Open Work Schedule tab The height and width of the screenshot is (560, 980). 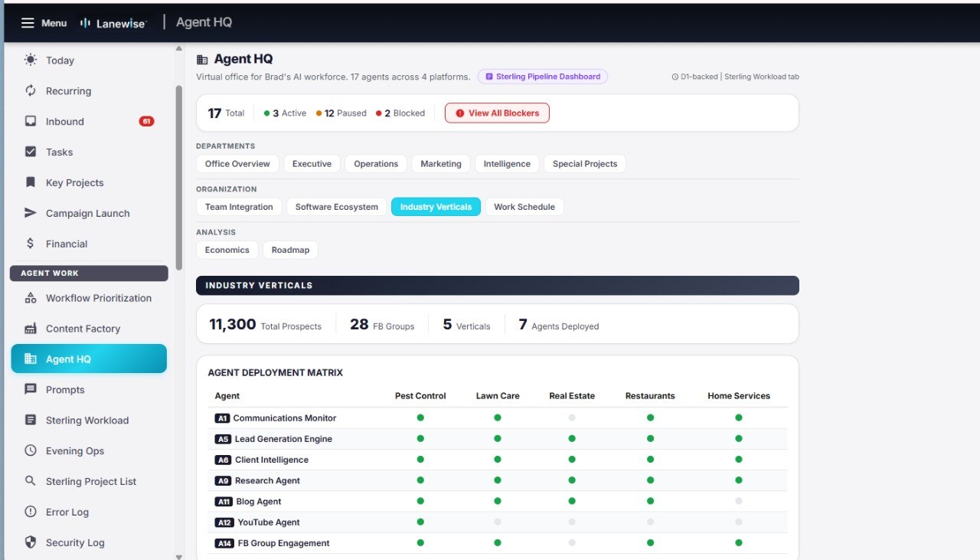pyautogui.click(x=524, y=207)
